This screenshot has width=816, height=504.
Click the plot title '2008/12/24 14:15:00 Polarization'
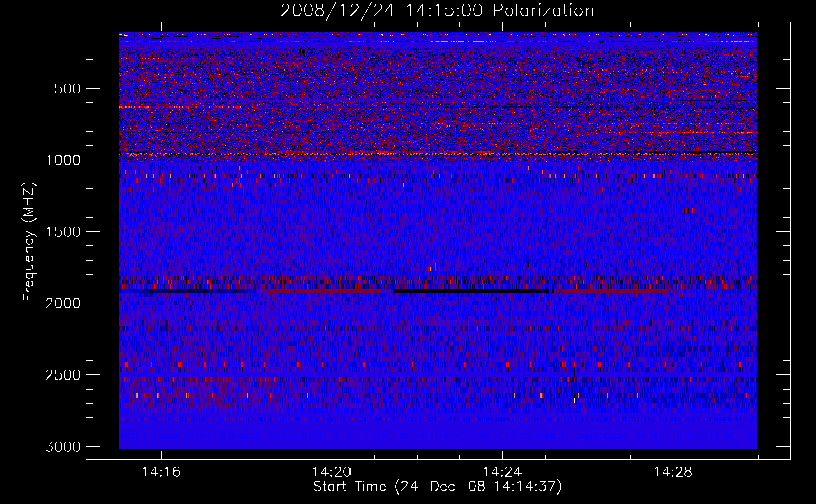pos(437,11)
